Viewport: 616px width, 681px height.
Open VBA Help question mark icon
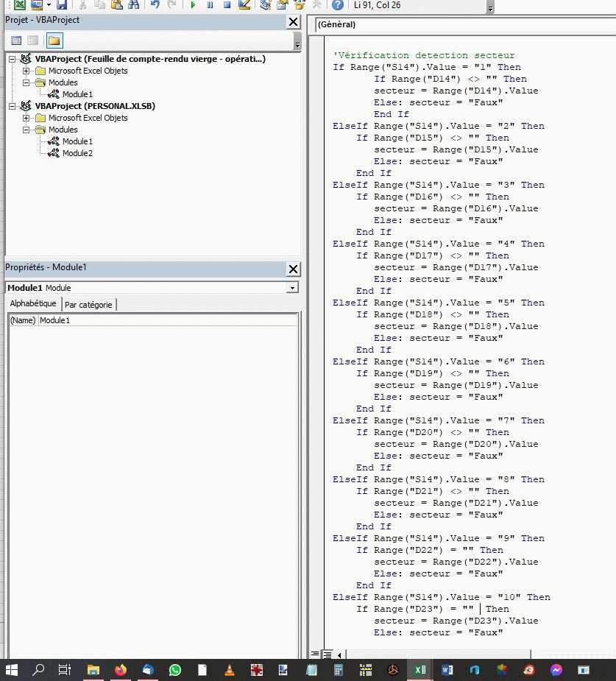[x=337, y=4]
